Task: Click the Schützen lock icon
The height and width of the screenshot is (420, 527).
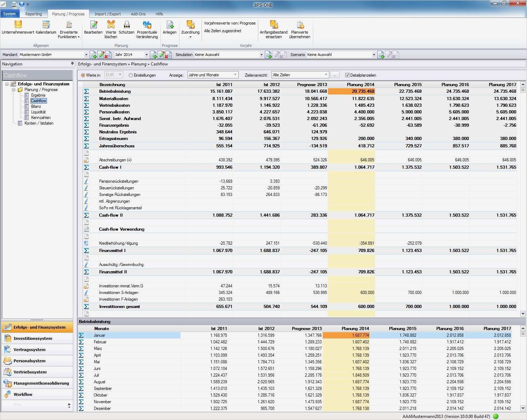Action: (126, 25)
